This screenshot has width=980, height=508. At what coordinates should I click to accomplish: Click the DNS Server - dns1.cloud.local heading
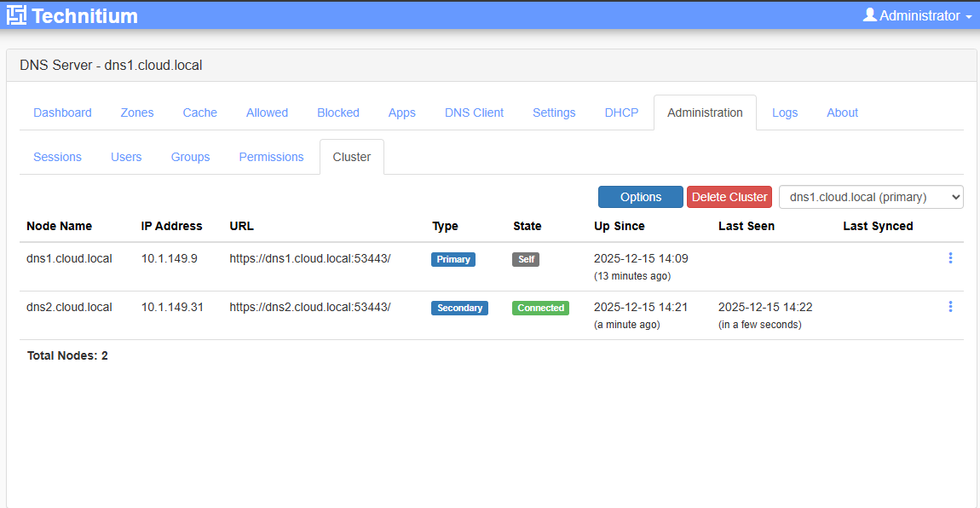[x=111, y=65]
